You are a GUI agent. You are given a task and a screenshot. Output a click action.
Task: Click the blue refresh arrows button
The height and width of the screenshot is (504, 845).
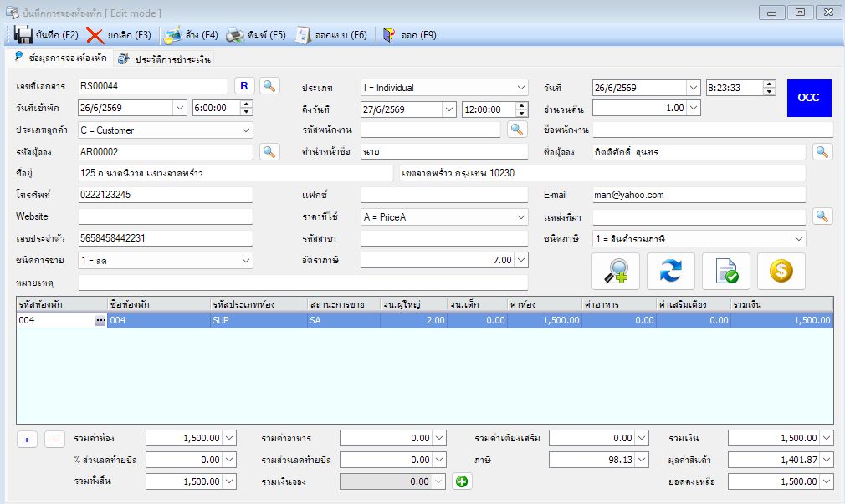coord(670,271)
